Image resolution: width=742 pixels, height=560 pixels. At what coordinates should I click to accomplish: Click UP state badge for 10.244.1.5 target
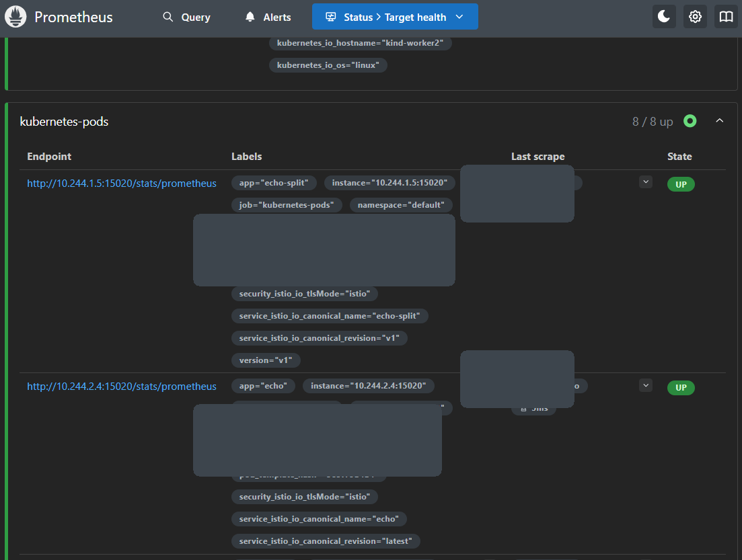[681, 184]
